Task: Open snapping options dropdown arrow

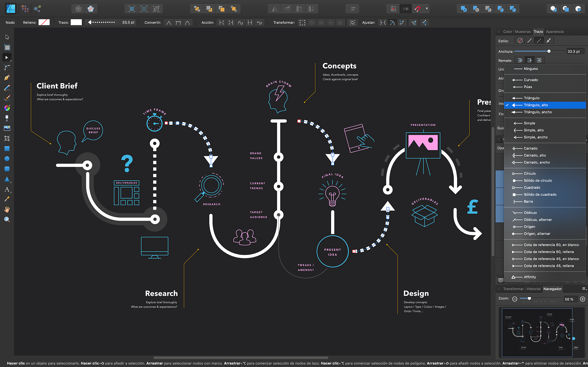Action: 427,9
